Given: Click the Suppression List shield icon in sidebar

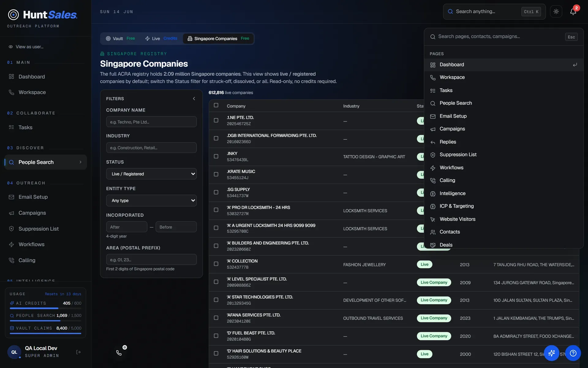Looking at the screenshot, I should tap(11, 229).
